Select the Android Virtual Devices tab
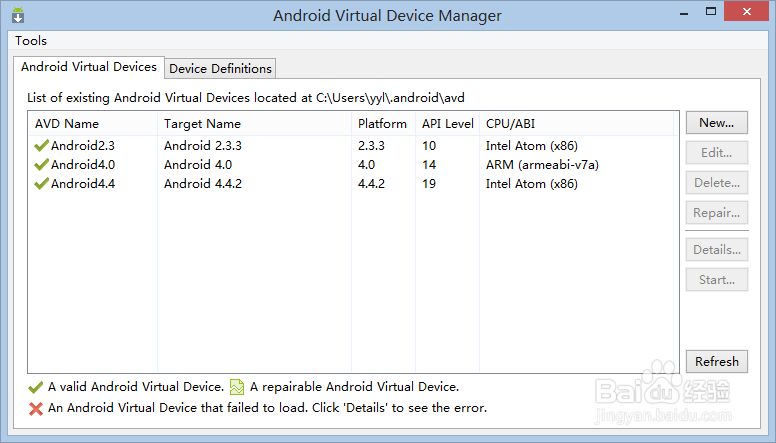 coord(89,67)
